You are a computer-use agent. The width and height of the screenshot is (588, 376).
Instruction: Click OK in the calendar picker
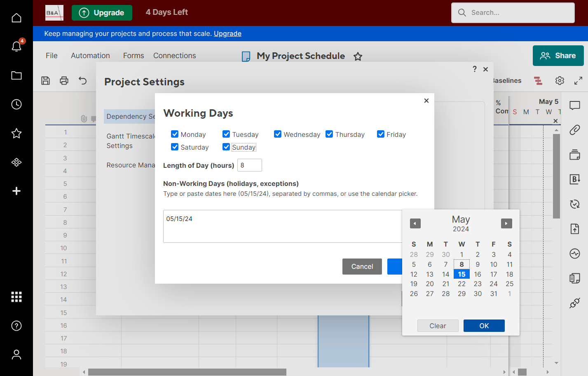click(x=484, y=326)
